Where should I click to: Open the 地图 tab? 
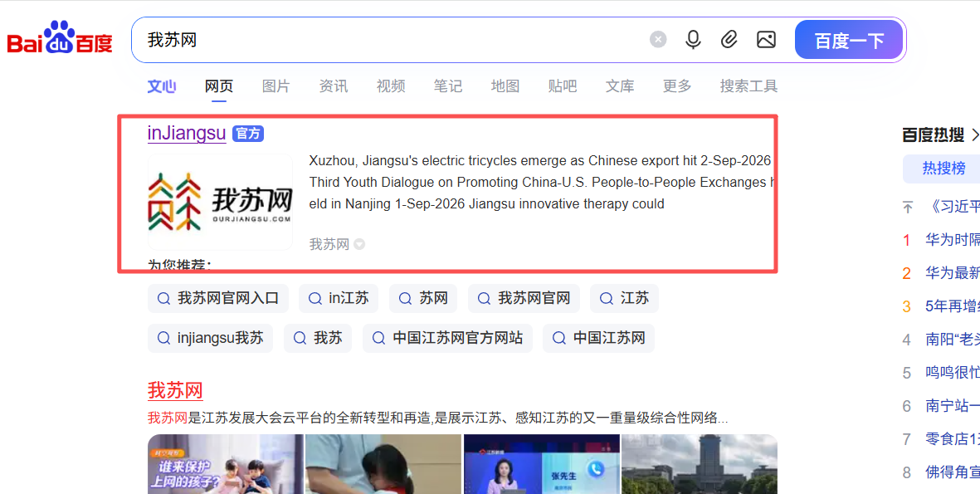point(505,86)
